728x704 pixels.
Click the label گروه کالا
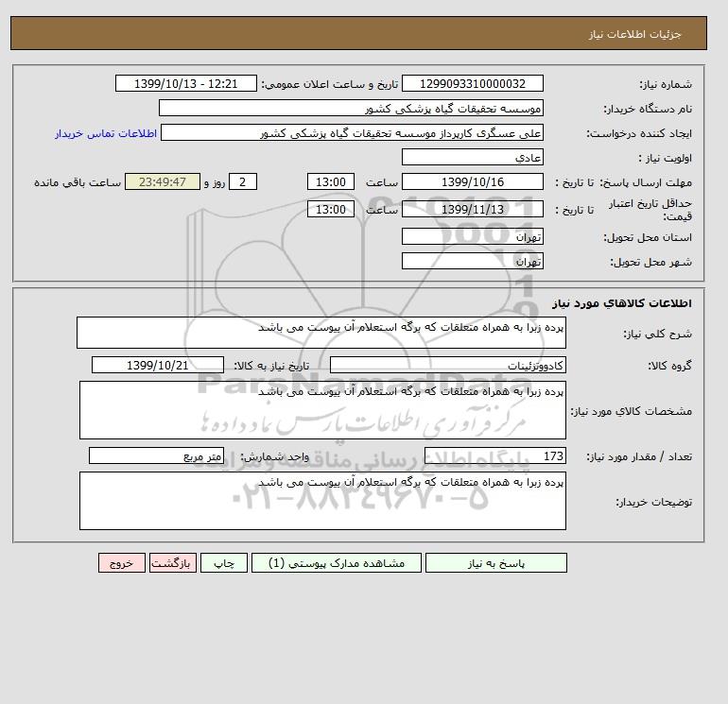(x=670, y=366)
